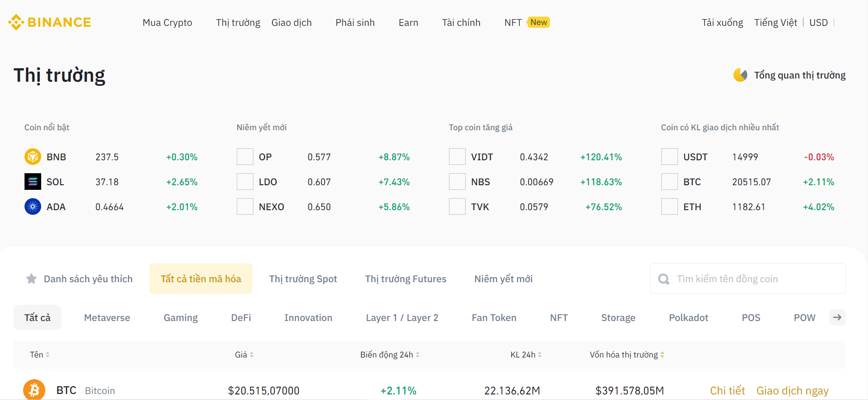Open the ADA coin icon
Screen dimensions: 868x400
33,206
